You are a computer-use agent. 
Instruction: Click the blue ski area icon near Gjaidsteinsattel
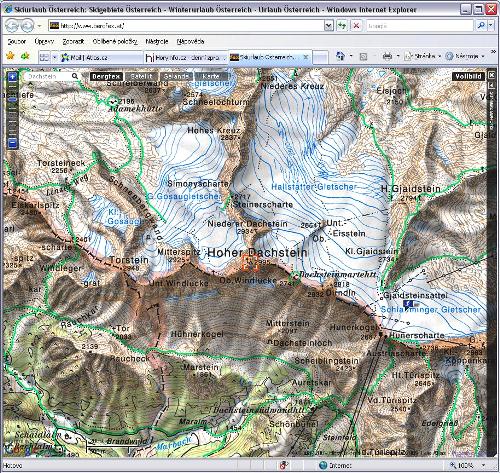(x=407, y=303)
